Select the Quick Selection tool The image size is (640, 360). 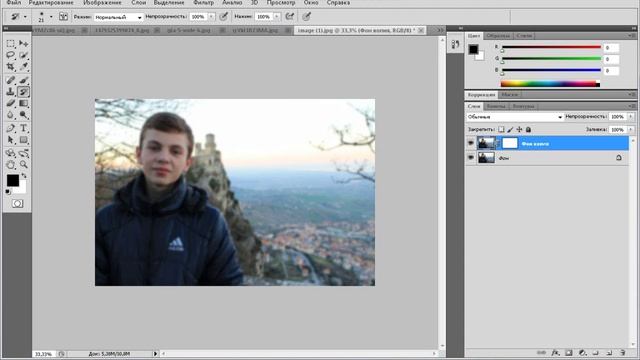(23, 55)
